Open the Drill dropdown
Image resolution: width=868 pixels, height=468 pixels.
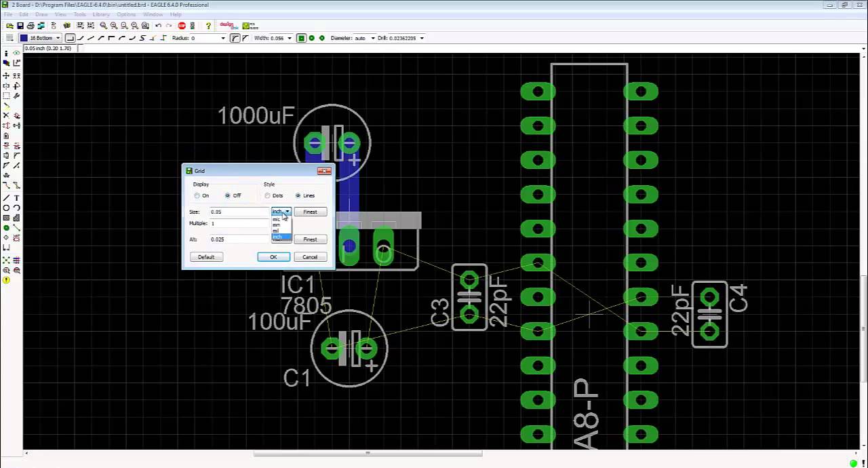pos(422,38)
